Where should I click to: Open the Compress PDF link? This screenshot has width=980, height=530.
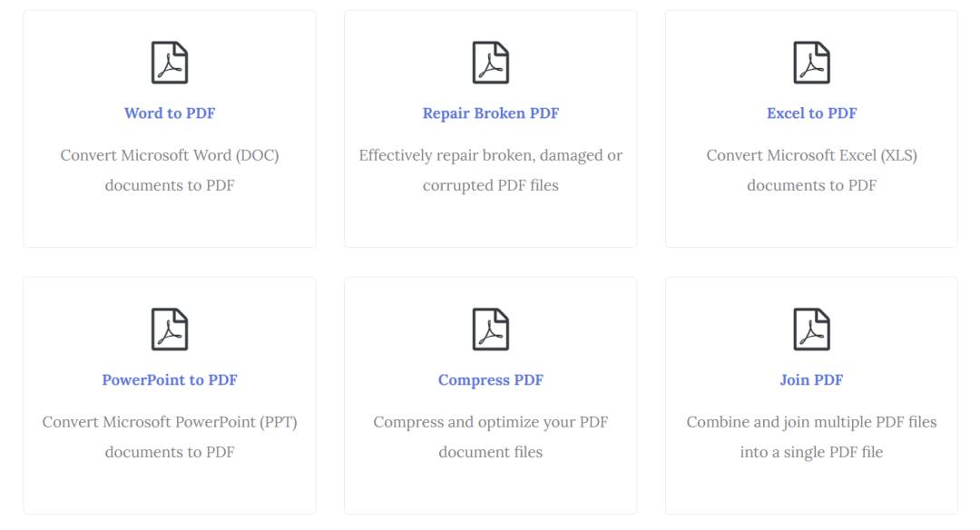point(491,380)
